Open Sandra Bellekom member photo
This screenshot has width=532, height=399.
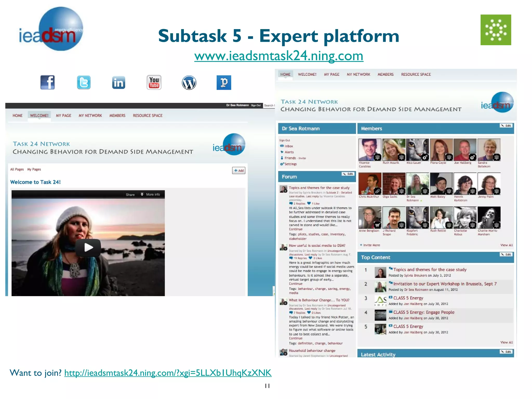(x=489, y=150)
